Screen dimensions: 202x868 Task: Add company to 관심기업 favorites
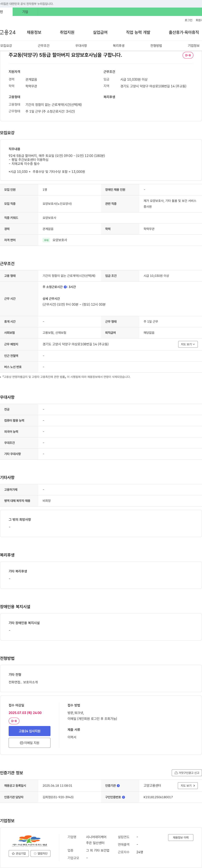19,854
